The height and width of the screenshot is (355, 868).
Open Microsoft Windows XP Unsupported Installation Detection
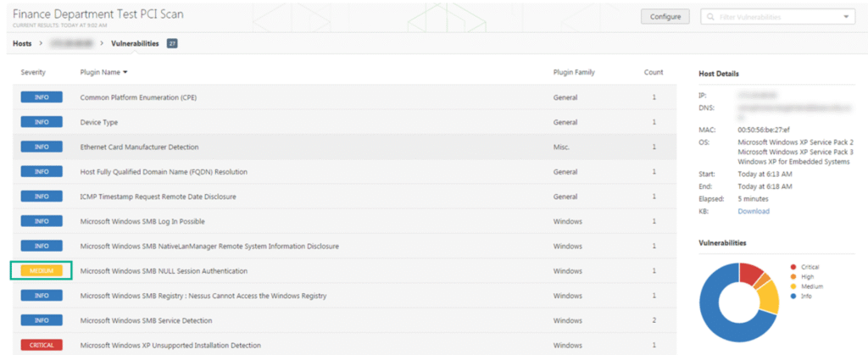(170, 346)
